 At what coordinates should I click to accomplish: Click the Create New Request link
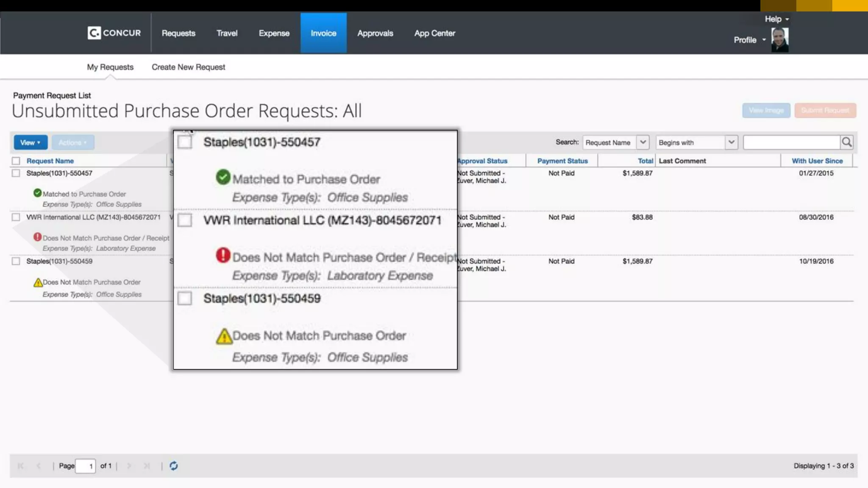click(188, 67)
